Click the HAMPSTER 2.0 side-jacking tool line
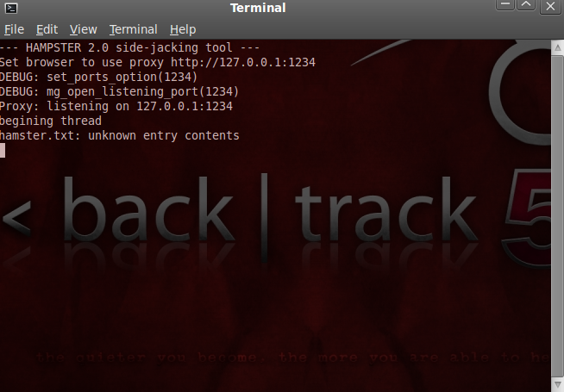Image resolution: width=564 pixels, height=392 pixels. click(x=129, y=47)
